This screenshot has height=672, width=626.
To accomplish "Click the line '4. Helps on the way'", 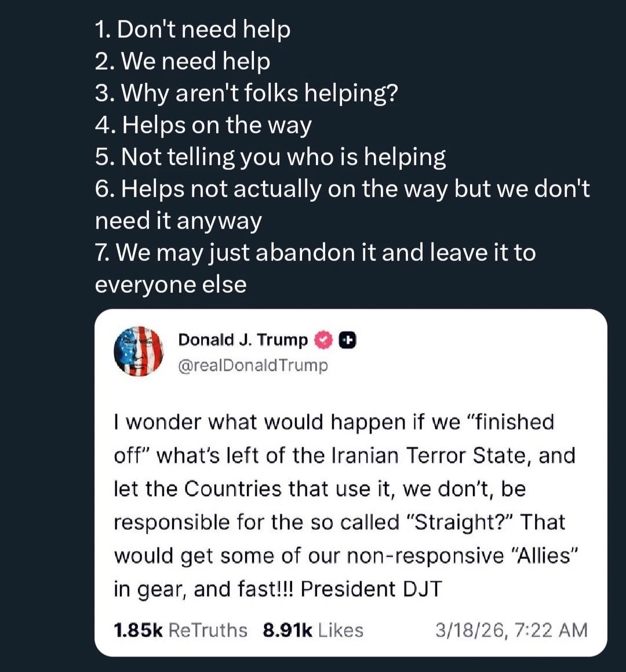I will (203, 125).
